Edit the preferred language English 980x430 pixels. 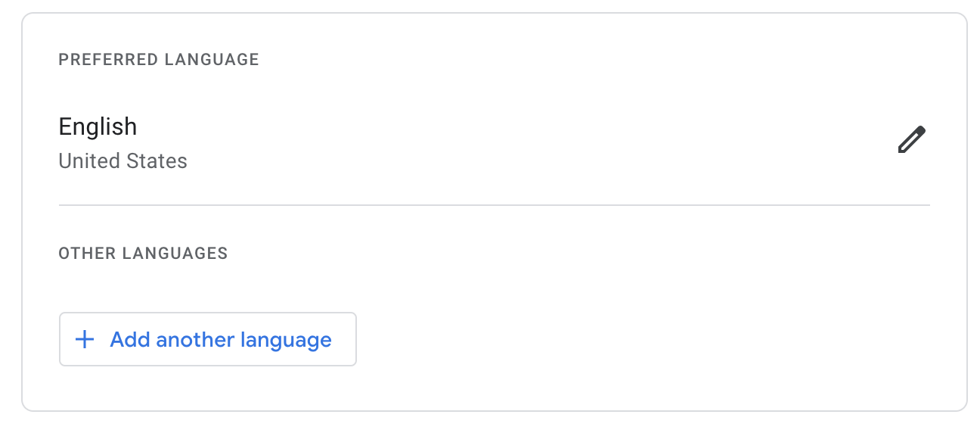click(911, 140)
